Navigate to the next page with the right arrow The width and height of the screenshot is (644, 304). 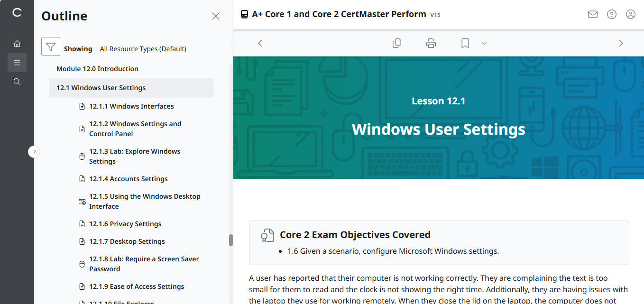click(621, 43)
